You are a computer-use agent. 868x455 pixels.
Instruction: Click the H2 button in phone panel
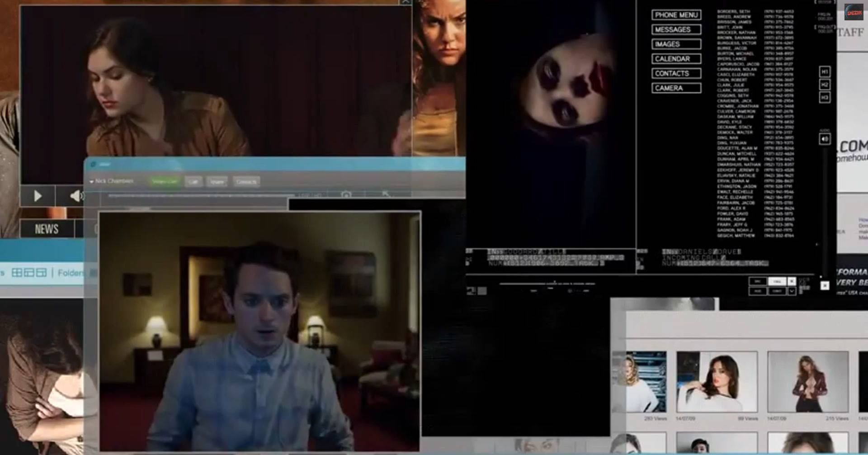825,85
